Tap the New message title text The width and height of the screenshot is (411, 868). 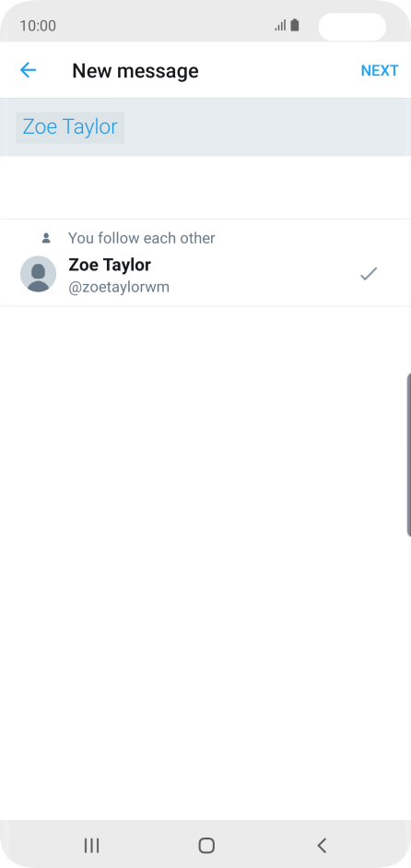coord(135,71)
